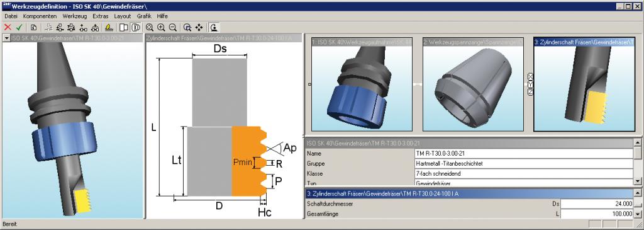The height and width of the screenshot is (230, 644).
Task: Open the Grafik menu
Action: pyautogui.click(x=144, y=16)
